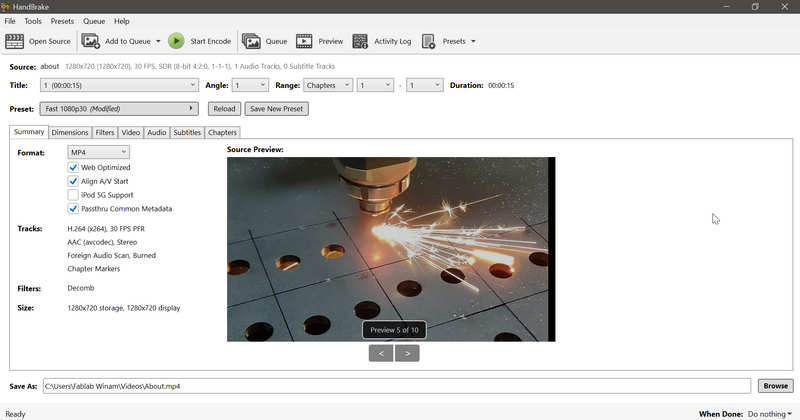Viewport: 800px width, 420px height.
Task: Open the When Done dropdown
Action: [x=770, y=413]
